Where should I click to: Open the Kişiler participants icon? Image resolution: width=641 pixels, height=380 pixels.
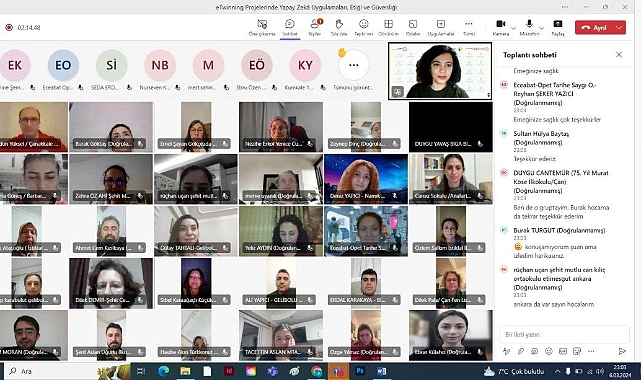(315, 27)
